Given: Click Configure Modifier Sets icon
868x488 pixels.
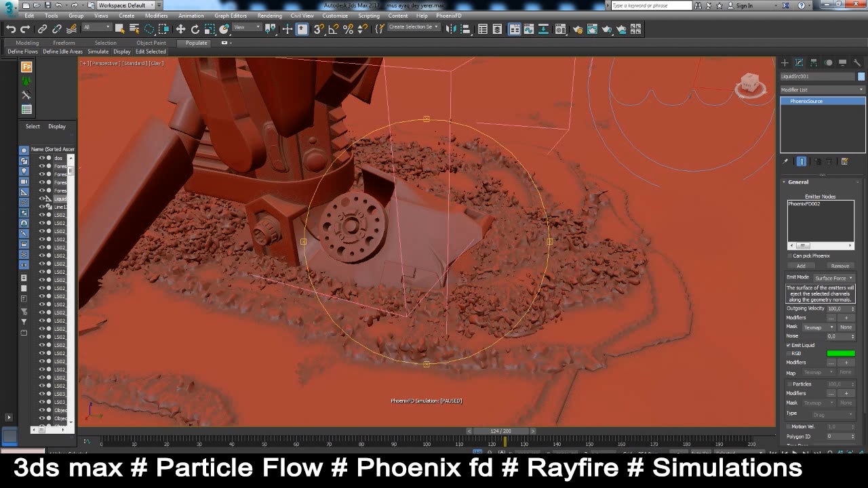Looking at the screenshot, I should point(844,161).
